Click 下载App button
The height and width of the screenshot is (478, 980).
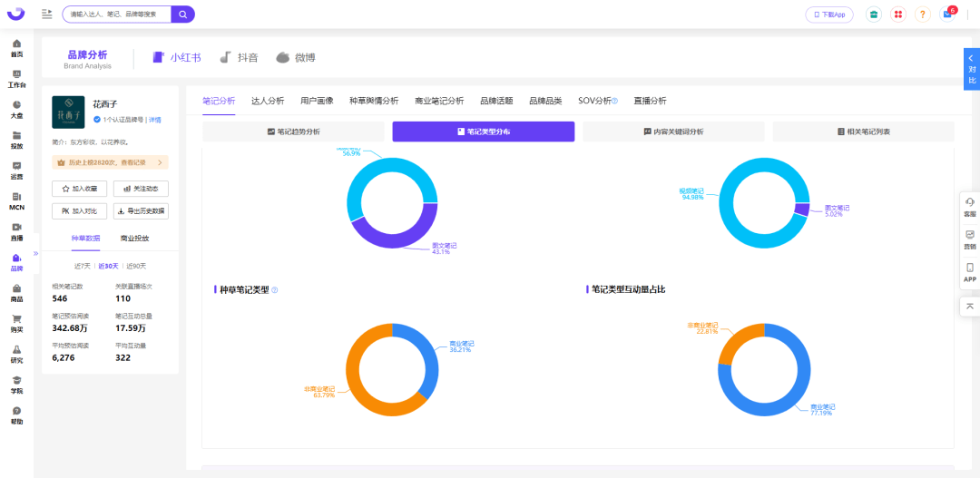[829, 15]
